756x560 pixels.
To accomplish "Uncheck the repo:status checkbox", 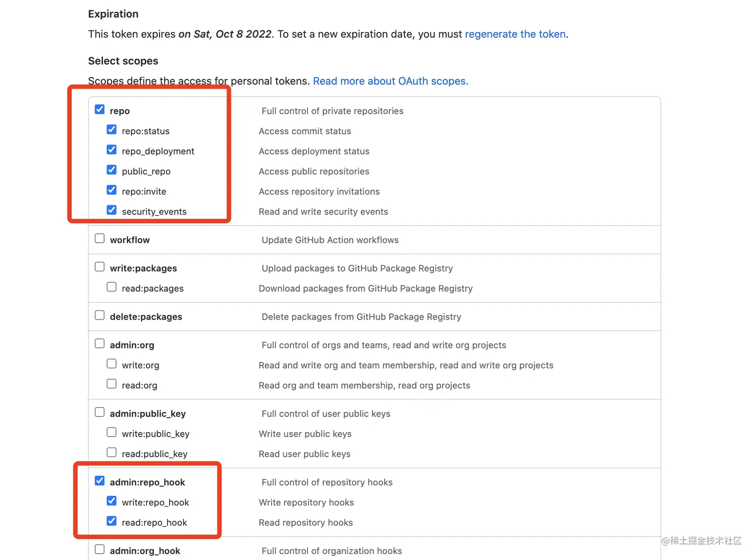I will click(111, 130).
